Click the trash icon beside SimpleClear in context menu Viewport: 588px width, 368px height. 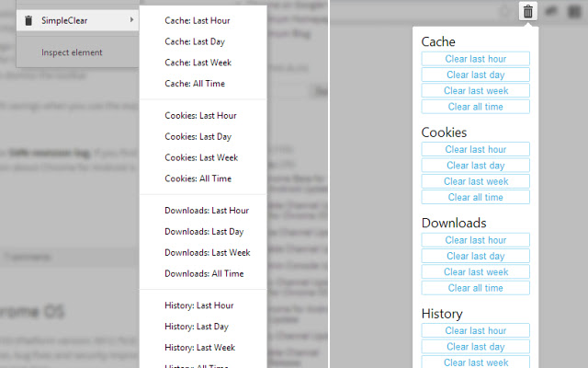tap(28, 20)
